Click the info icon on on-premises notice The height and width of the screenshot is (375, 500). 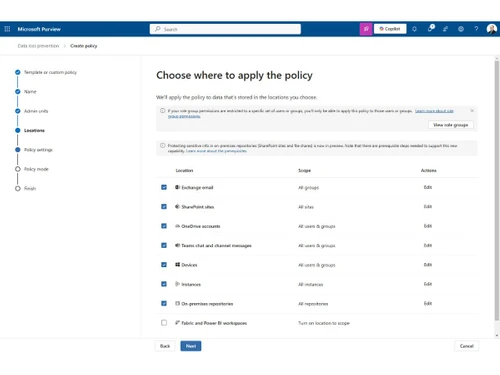pyautogui.click(x=162, y=146)
